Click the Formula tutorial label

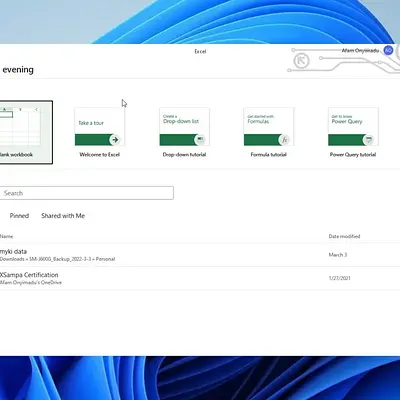coord(269,154)
